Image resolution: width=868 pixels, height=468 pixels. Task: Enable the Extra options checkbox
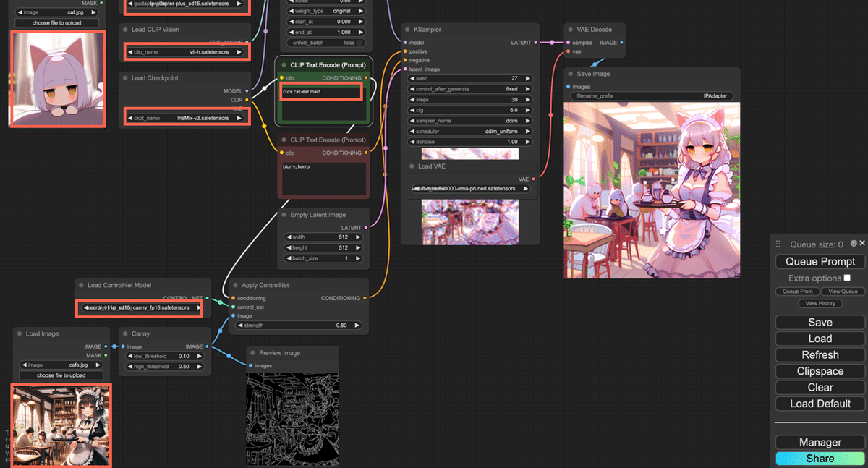click(x=847, y=278)
